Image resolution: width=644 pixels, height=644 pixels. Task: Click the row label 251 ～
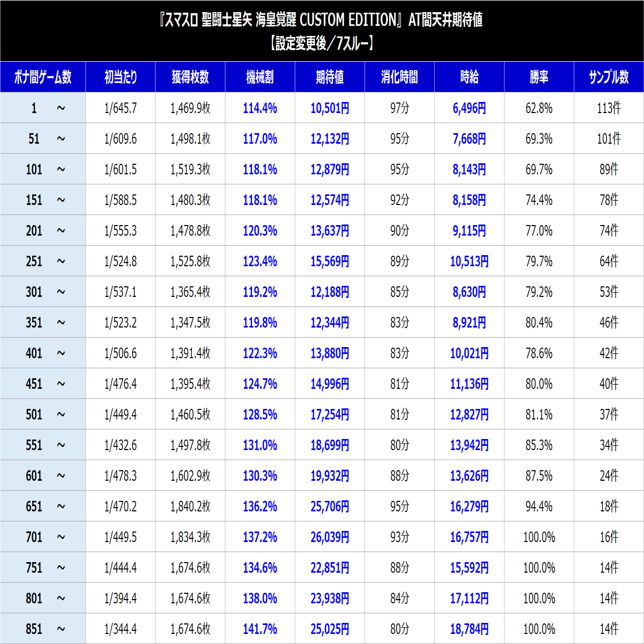[43, 261]
